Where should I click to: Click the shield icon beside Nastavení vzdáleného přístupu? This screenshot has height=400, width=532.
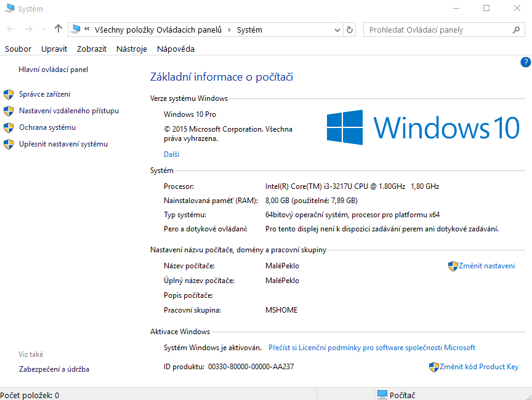coord(9,111)
